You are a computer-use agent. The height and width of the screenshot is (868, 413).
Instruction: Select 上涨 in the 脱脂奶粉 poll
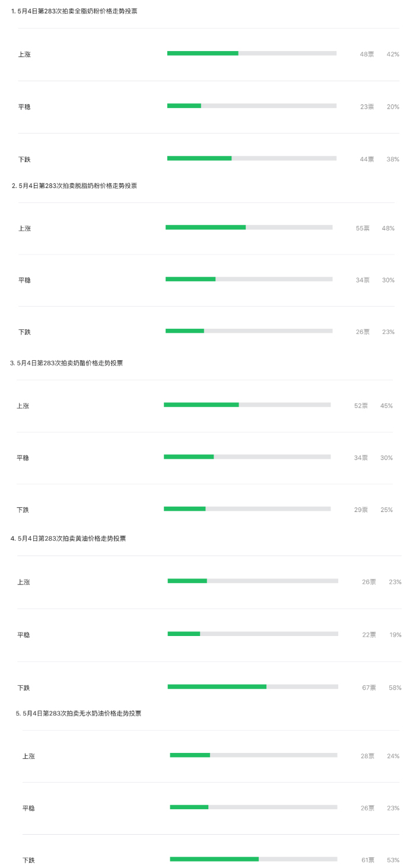[x=24, y=228]
